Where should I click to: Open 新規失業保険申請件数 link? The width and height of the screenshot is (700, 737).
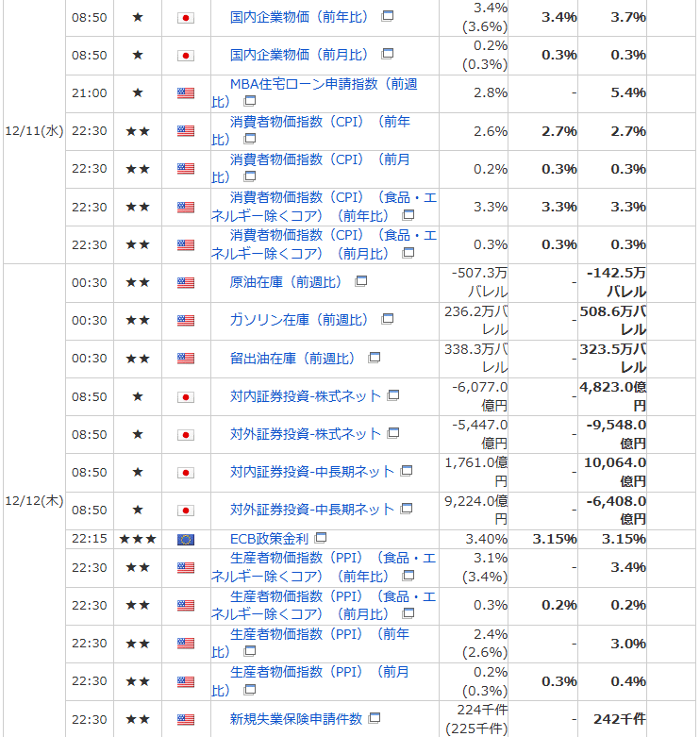coord(296,719)
